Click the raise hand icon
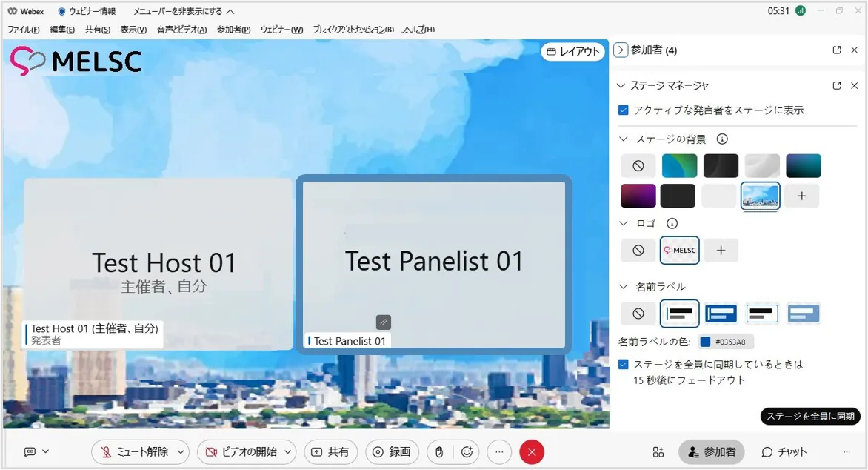 coord(439,451)
